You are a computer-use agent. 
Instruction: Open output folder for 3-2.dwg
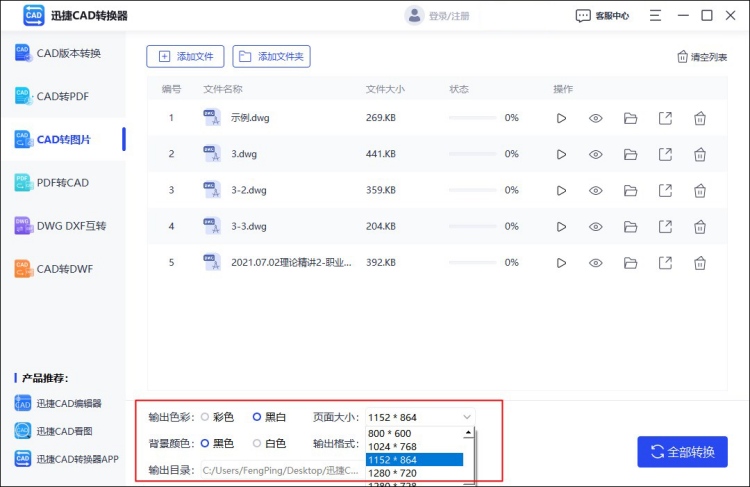[630, 190]
